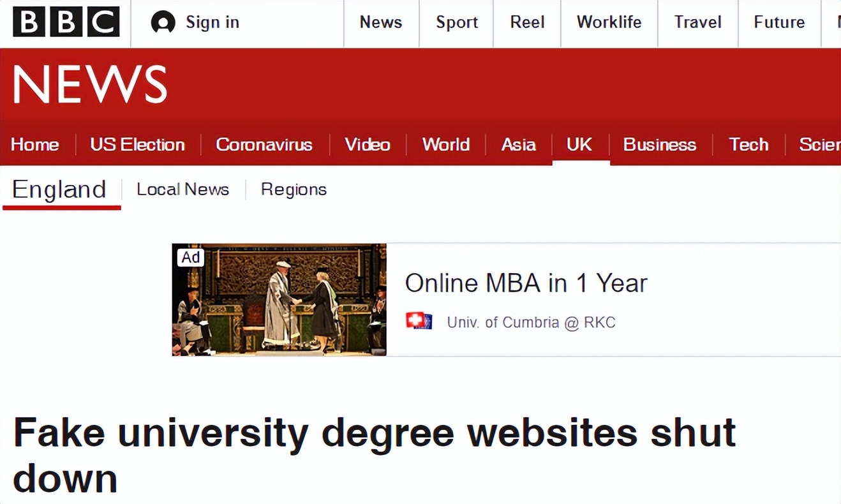Click the large NEWS logo
This screenshot has height=504, width=841.
tap(90, 85)
